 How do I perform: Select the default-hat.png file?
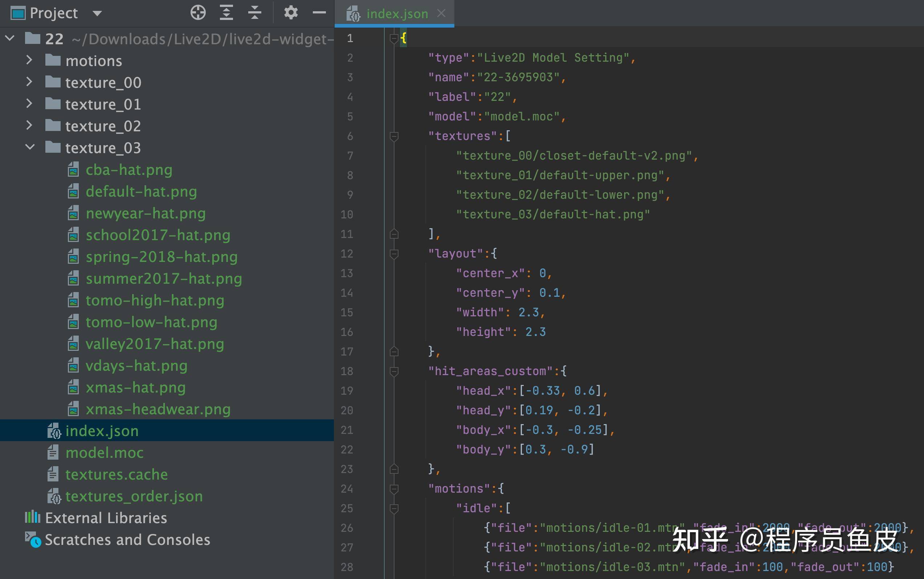142,192
